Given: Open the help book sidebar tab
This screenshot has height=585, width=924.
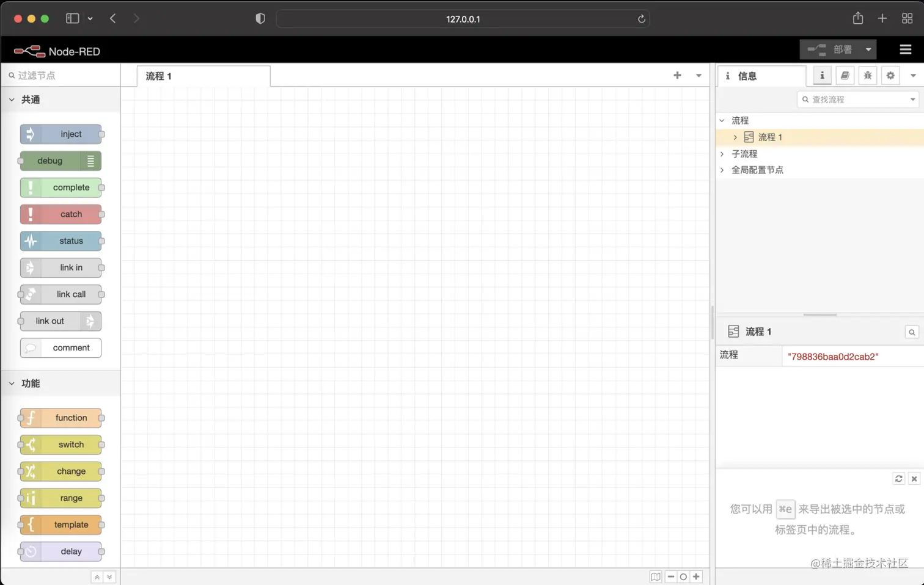Looking at the screenshot, I should 845,76.
